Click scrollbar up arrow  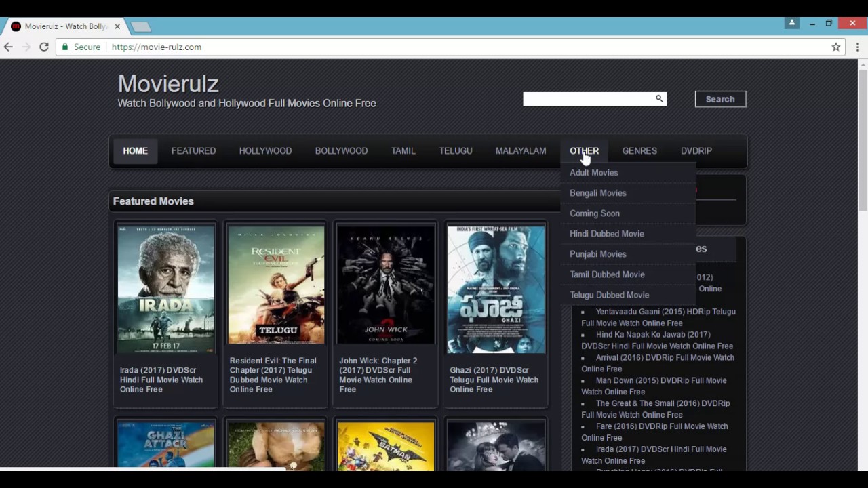(863, 64)
